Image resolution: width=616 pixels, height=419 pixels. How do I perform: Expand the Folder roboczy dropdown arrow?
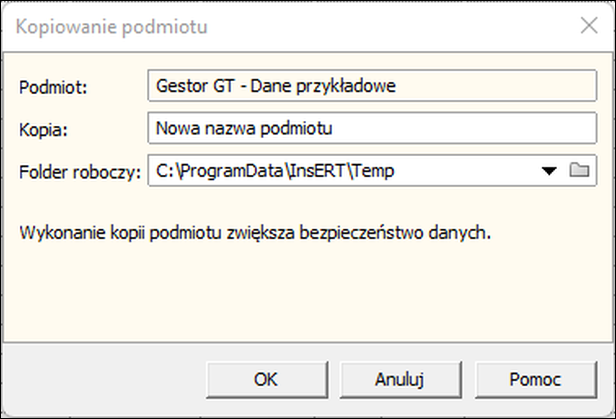pyautogui.click(x=549, y=171)
